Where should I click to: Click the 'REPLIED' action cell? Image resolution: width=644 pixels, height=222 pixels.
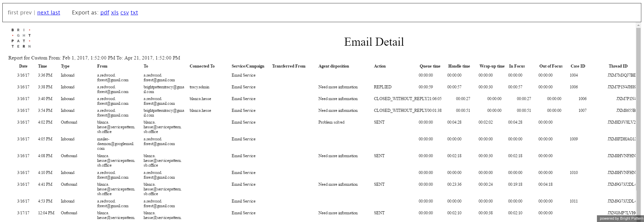click(383, 87)
